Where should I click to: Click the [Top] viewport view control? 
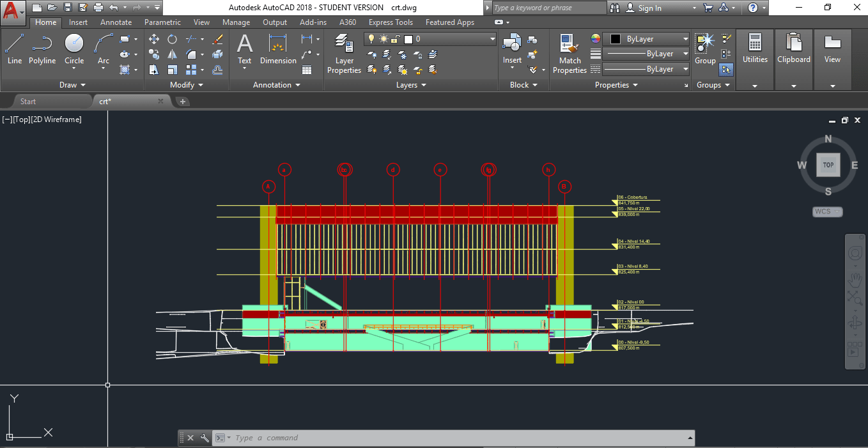(x=22, y=120)
